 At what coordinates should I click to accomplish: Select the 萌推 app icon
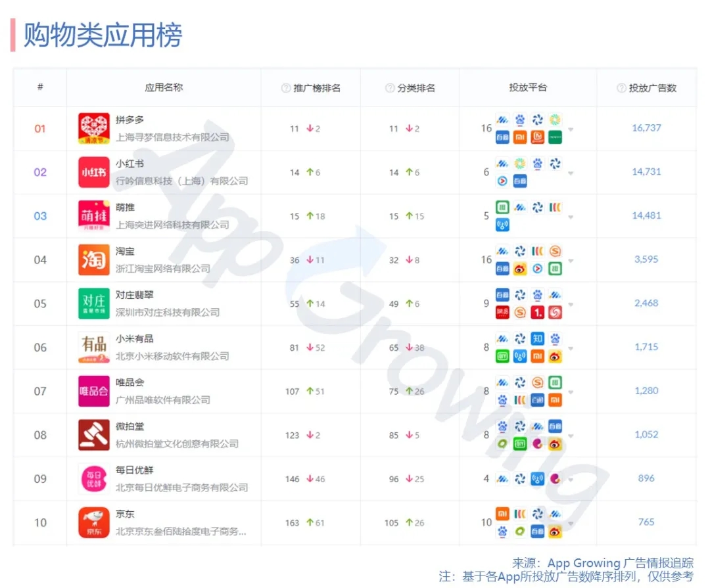pyautogui.click(x=94, y=216)
